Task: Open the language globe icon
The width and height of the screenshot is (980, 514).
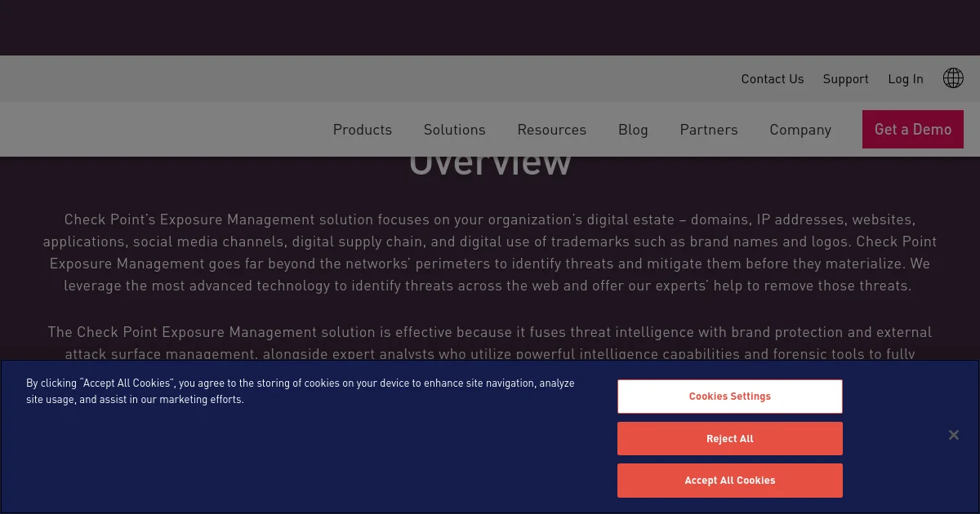Action: [953, 78]
